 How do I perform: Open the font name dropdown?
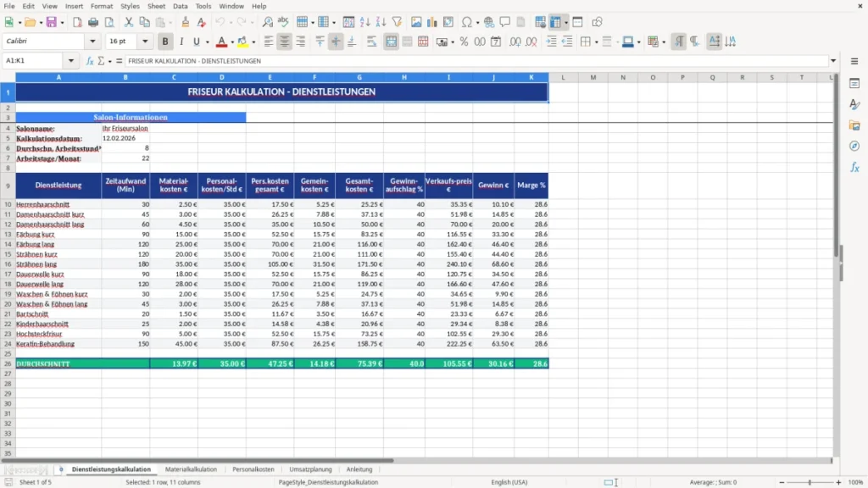click(92, 41)
